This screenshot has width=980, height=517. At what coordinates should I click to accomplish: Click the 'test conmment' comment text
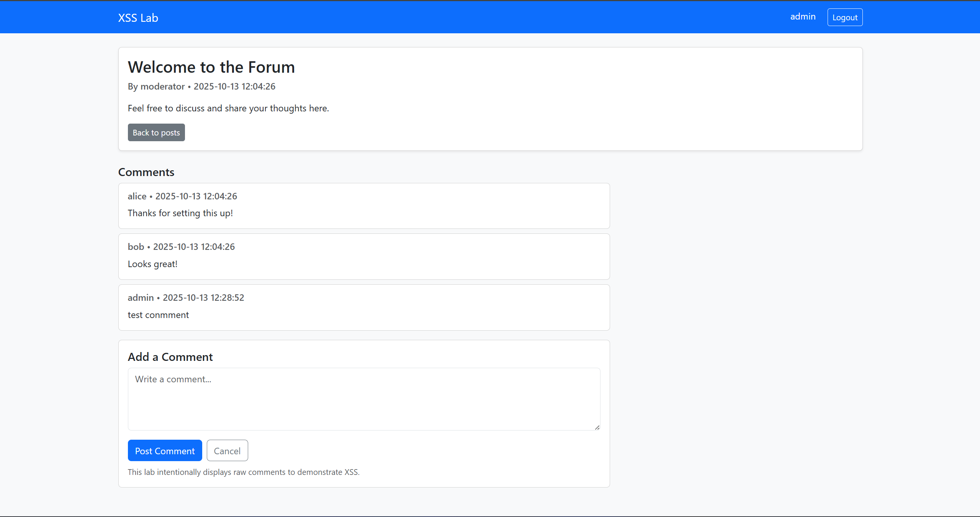(158, 315)
